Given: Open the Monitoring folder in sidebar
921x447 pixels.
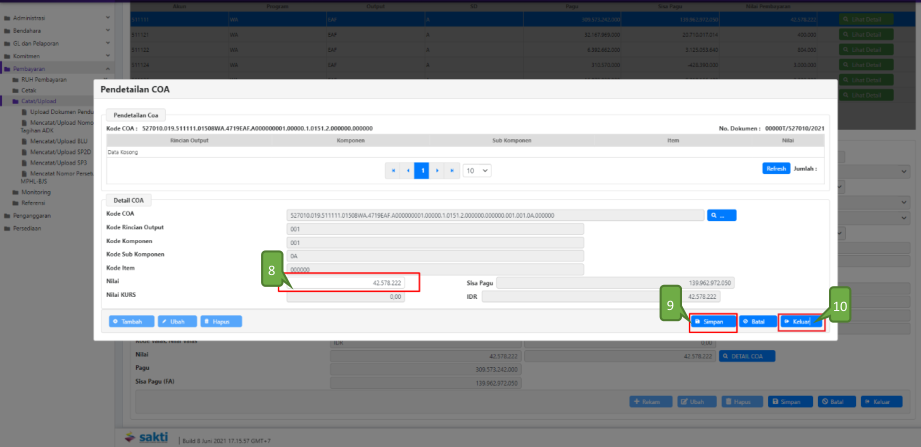Looking at the screenshot, I should (x=35, y=191).
